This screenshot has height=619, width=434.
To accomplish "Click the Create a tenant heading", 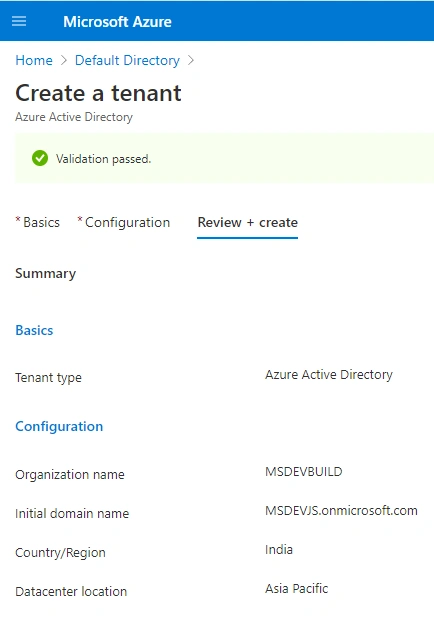I will pos(98,93).
